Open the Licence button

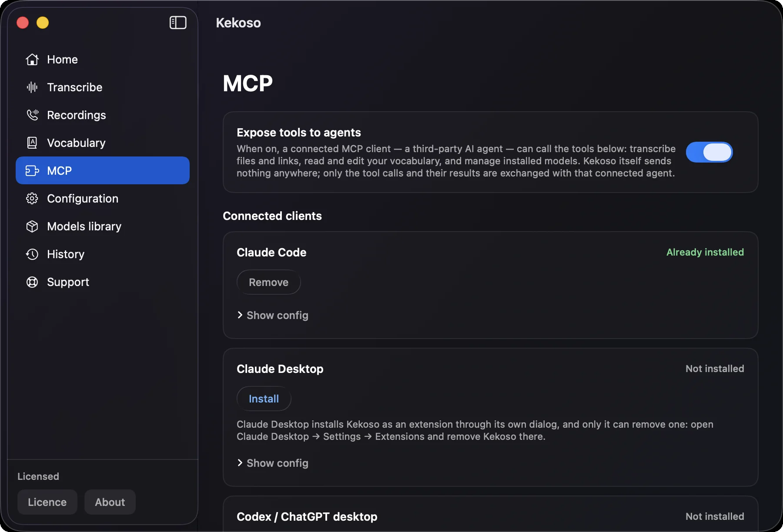click(x=47, y=502)
